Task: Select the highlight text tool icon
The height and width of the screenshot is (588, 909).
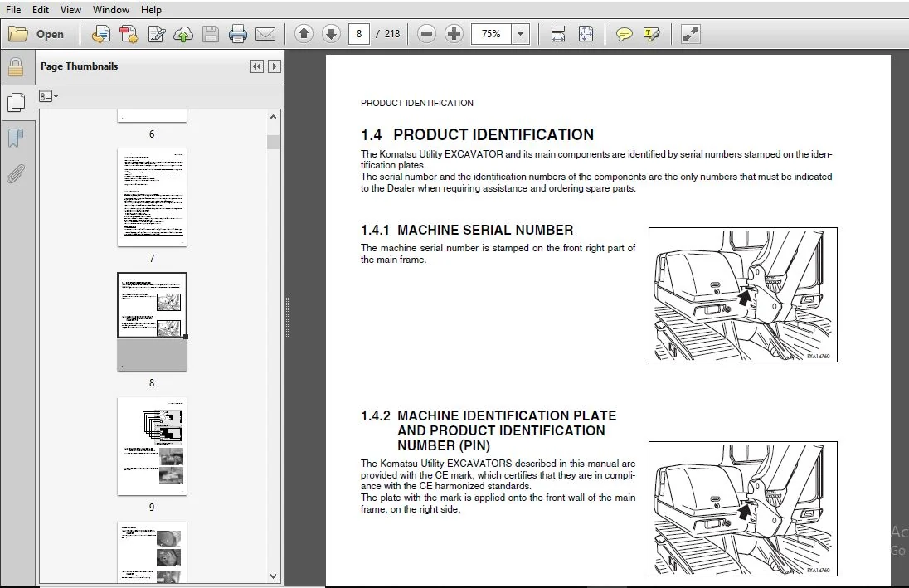Action: click(x=652, y=34)
